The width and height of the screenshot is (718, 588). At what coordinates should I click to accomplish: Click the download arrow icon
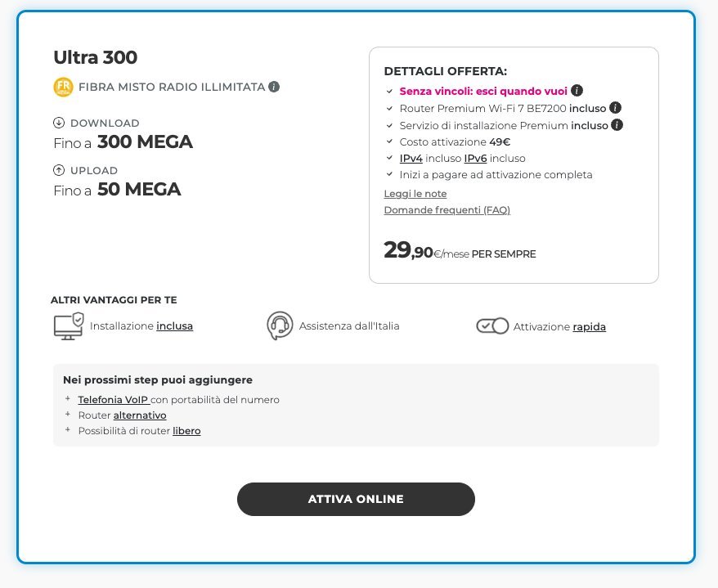coord(59,123)
